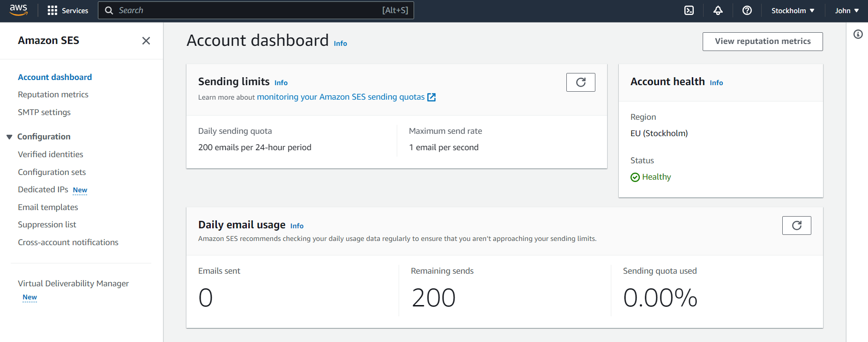868x342 pixels.
Task: Click the Healthy status check icon
Action: [635, 177]
